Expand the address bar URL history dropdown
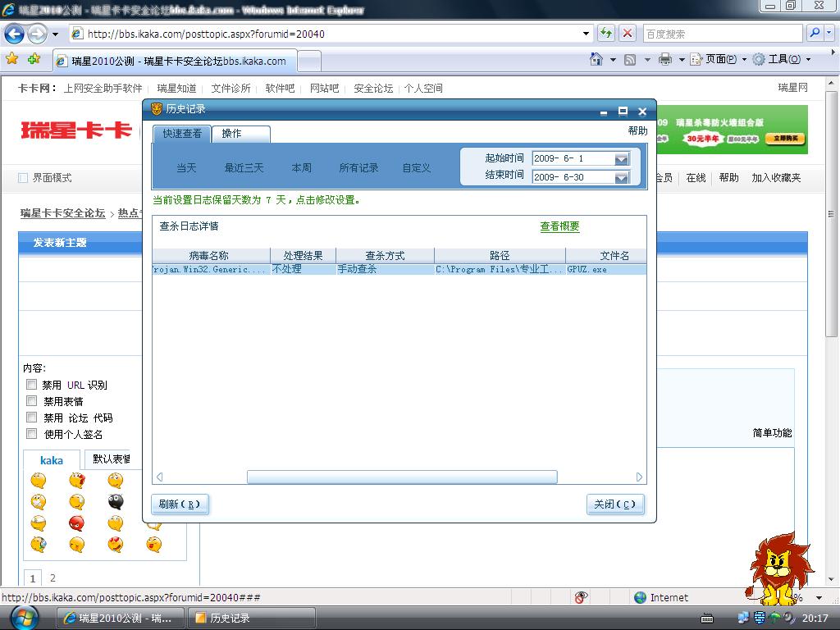This screenshot has height=630, width=840. 586,34
